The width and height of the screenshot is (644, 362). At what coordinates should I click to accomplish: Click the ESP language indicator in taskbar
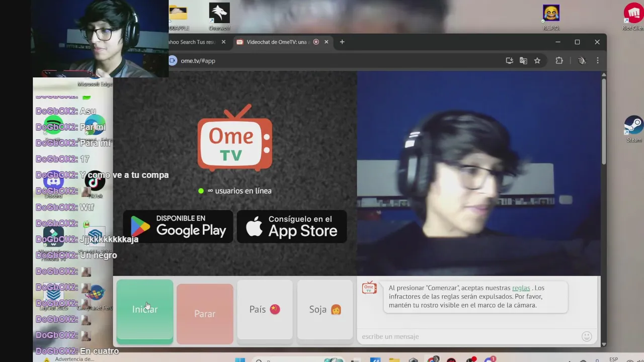click(613, 359)
